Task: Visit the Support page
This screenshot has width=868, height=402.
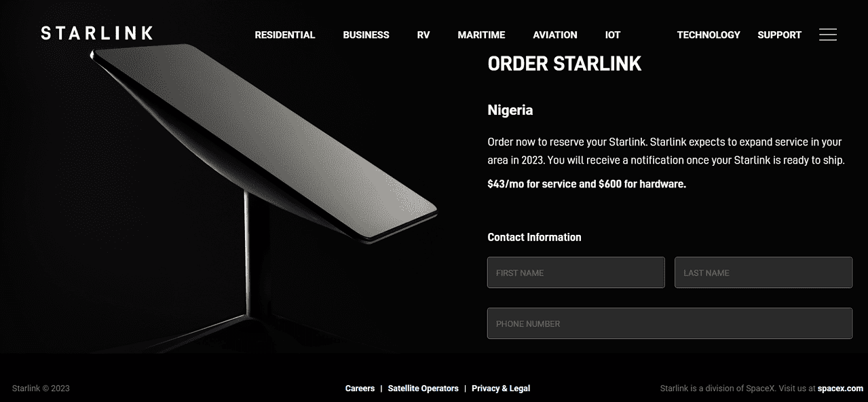Action: click(x=779, y=35)
